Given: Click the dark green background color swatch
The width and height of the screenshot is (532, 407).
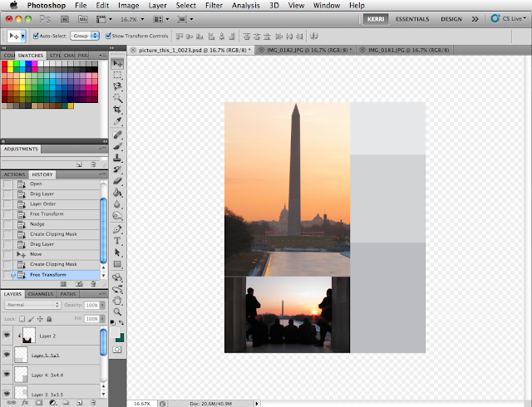Looking at the screenshot, I should [x=121, y=336].
